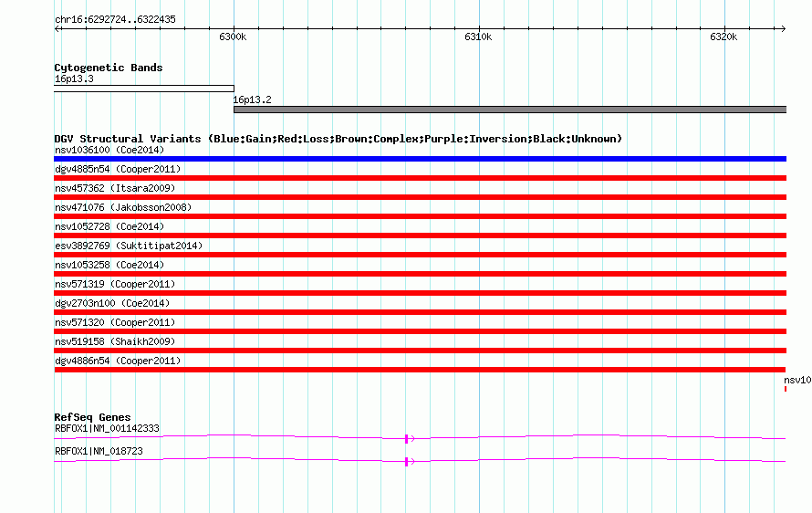Click the red bar under esv3892769
The height and width of the screenshot is (513, 812).
click(420, 255)
